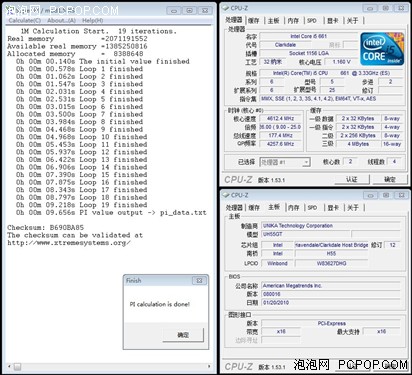Click 确定 in PI calculation done dialog
Screen dimensions: 412x375
click(x=183, y=335)
